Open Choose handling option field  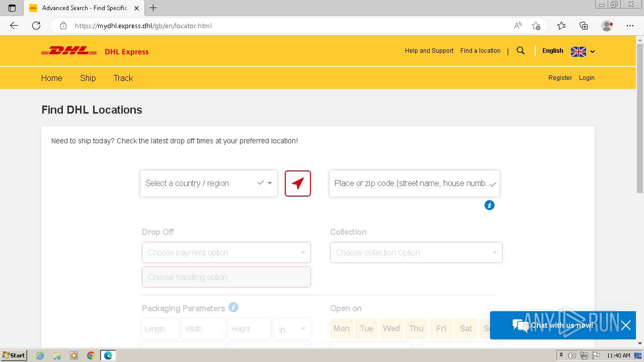[x=226, y=277]
